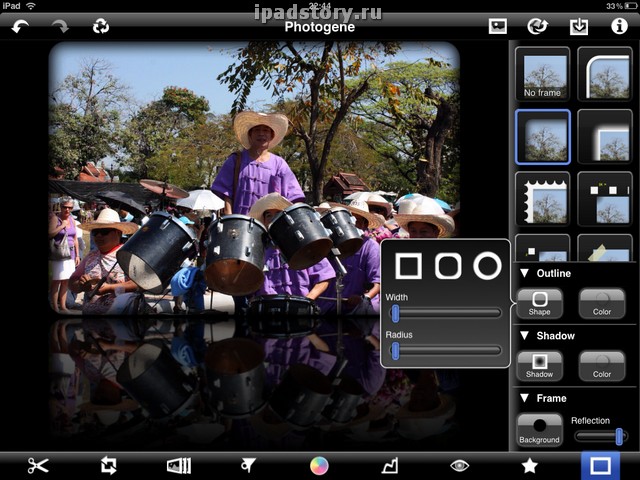Tap the battery 33% indicator
This screenshot has height=480, width=640.
620,6
